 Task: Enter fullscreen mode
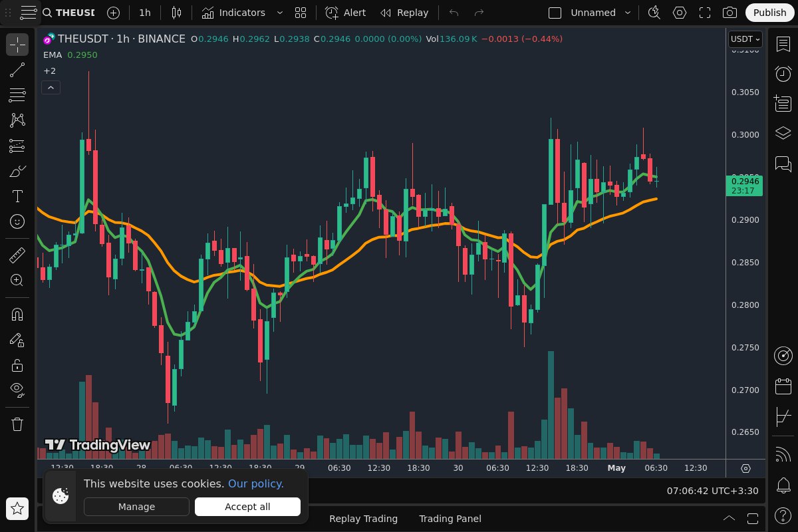(705, 13)
